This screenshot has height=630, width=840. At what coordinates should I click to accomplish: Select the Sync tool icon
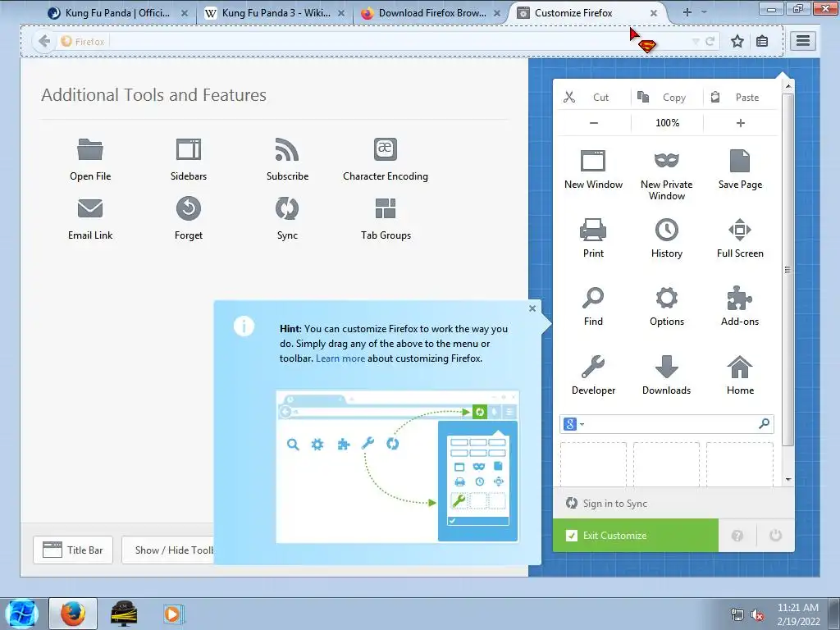[x=287, y=208]
